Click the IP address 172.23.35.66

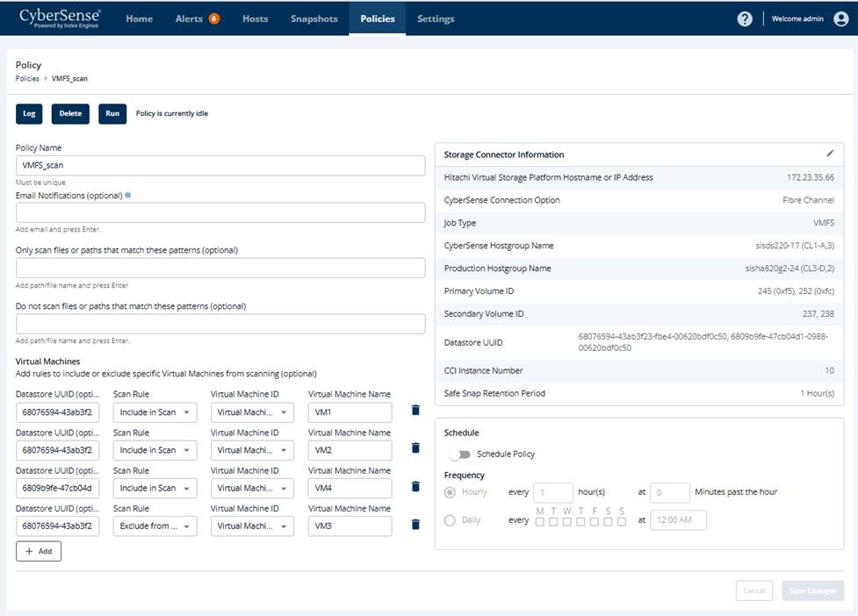click(811, 177)
